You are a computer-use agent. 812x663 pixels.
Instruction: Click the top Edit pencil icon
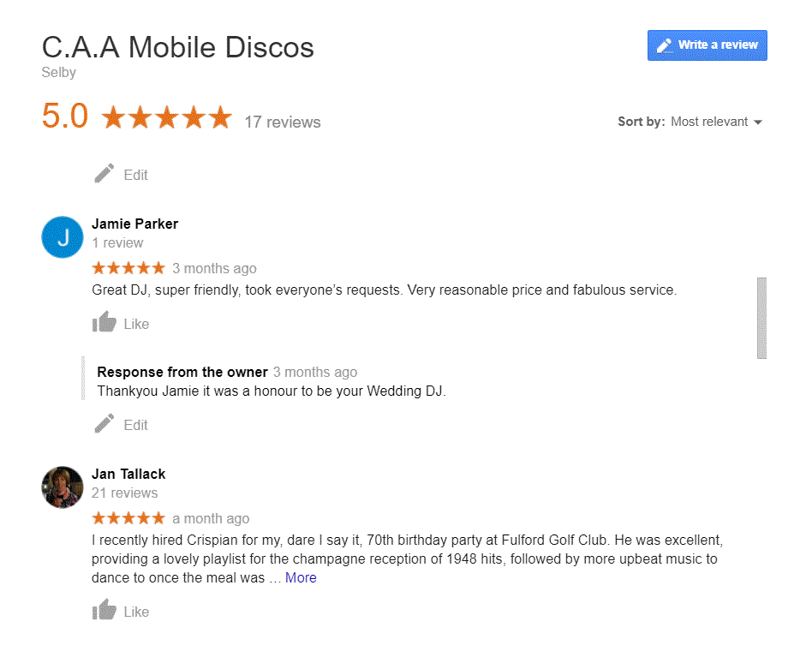pyautogui.click(x=104, y=174)
